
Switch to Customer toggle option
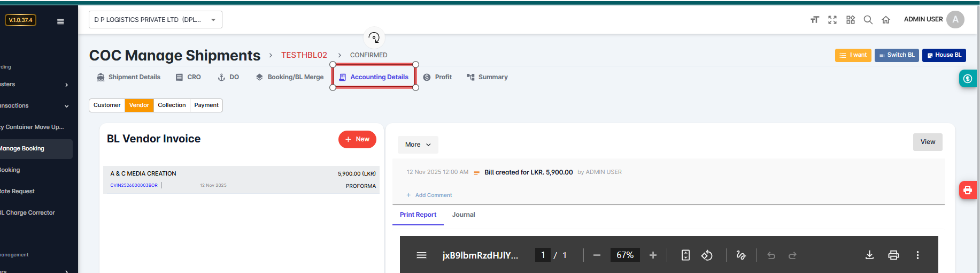click(107, 105)
